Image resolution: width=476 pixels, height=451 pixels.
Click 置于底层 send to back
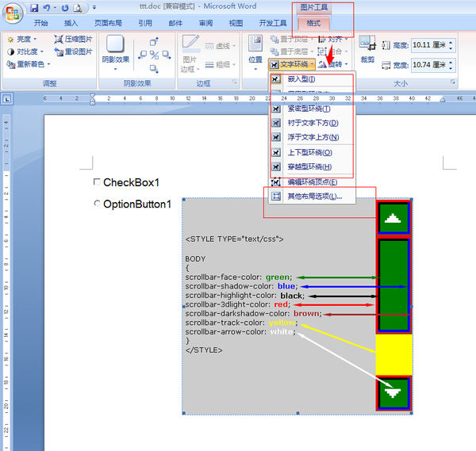click(290, 52)
